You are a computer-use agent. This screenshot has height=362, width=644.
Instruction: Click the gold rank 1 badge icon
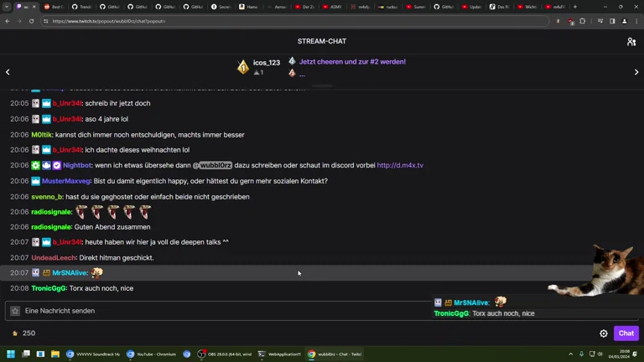click(243, 67)
